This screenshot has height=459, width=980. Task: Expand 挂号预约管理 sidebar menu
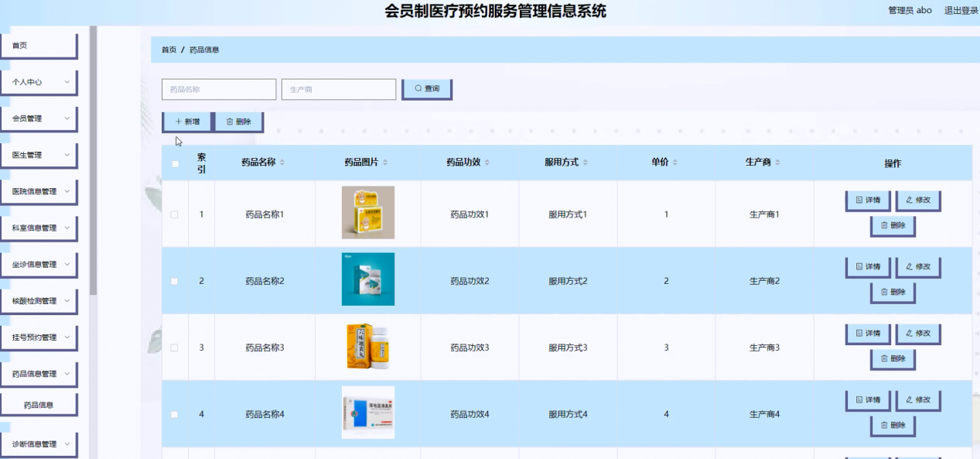(39, 337)
